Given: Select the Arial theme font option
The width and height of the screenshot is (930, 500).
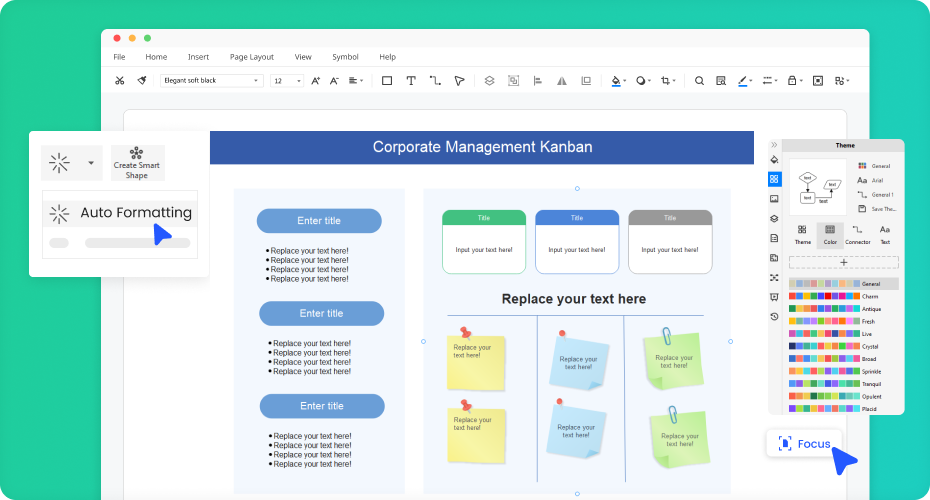Looking at the screenshot, I should point(871,180).
